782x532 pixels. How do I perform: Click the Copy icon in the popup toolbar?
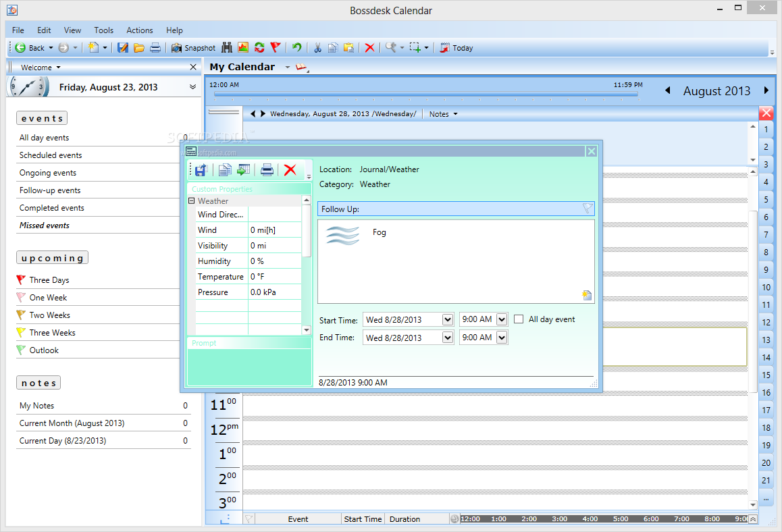coord(225,170)
